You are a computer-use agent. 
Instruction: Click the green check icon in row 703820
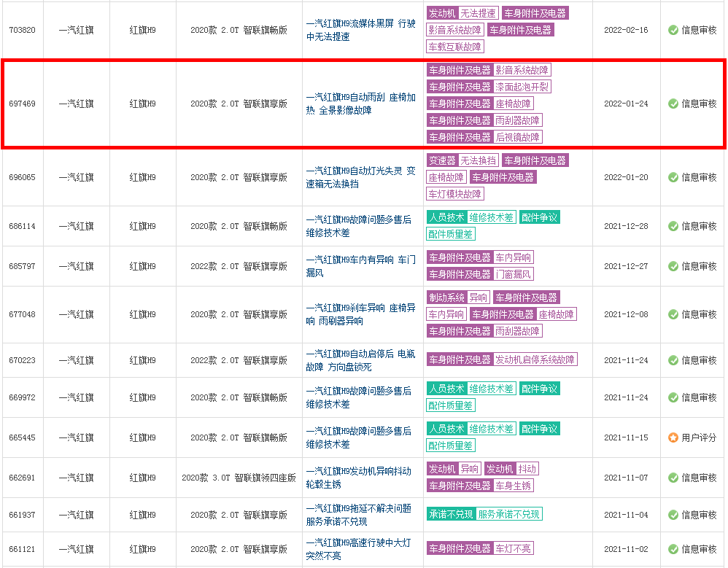[x=673, y=30]
